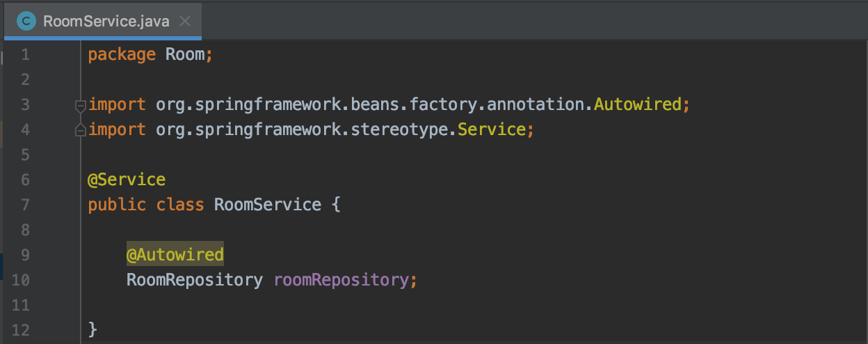Click the Autowired import name on line 3

pyautogui.click(x=638, y=104)
